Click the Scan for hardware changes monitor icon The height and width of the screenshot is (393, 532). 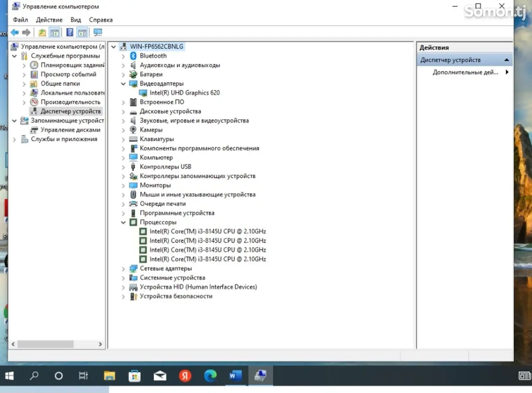[98, 33]
